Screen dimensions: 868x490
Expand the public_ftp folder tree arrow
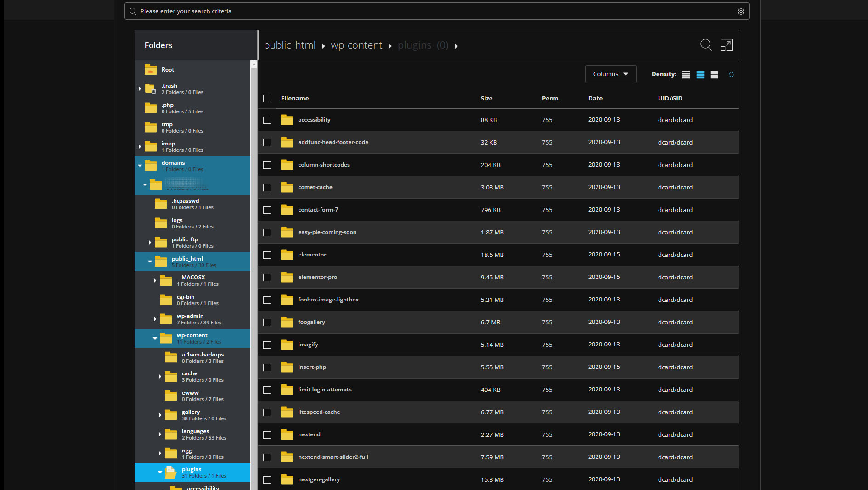tap(150, 242)
